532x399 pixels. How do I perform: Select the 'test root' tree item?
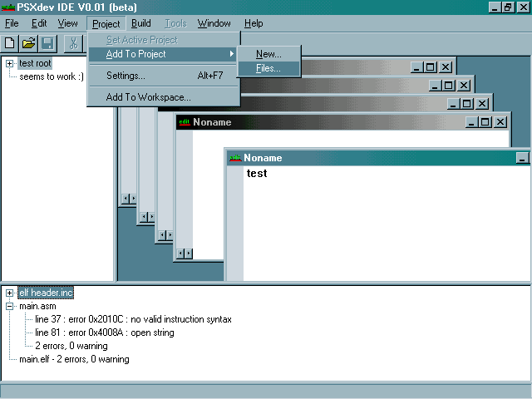tap(35, 63)
